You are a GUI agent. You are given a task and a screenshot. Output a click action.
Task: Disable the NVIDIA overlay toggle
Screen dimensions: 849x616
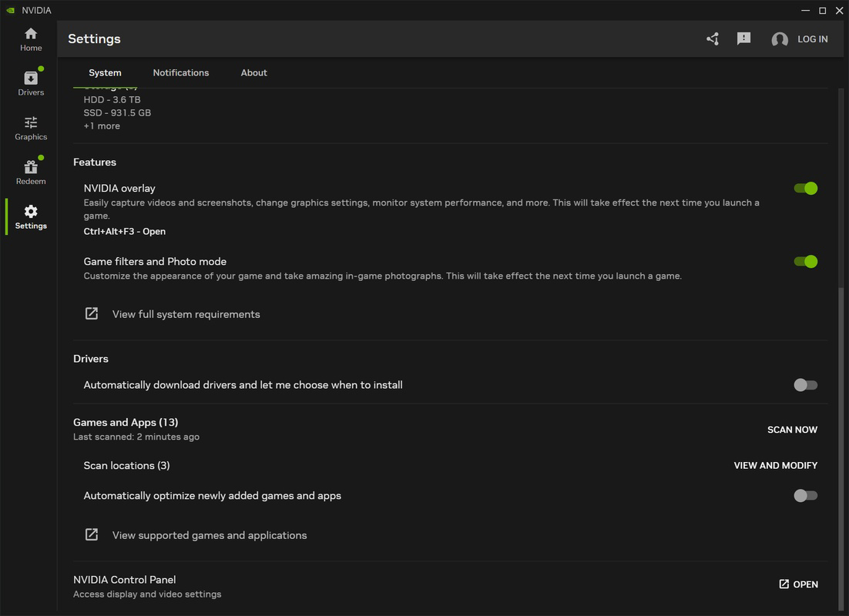click(805, 189)
